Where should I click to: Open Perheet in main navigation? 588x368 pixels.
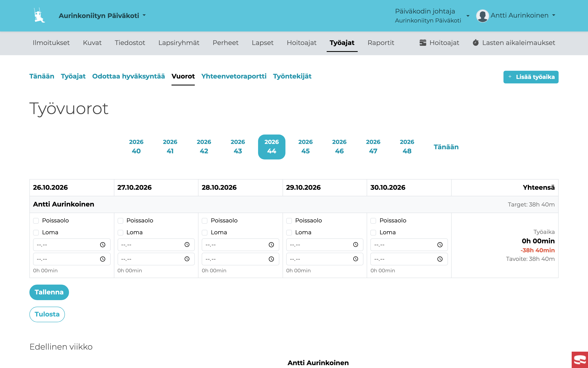(225, 43)
